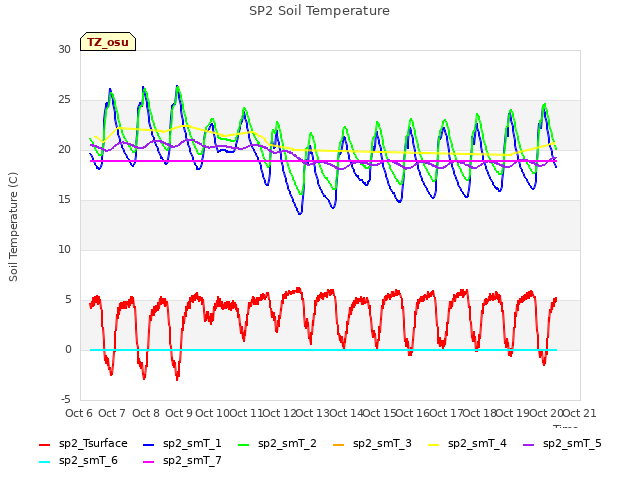This screenshot has height=480, width=640.
Task: Click the green sp2_smT_2 legend swatch
Action: [244, 444]
